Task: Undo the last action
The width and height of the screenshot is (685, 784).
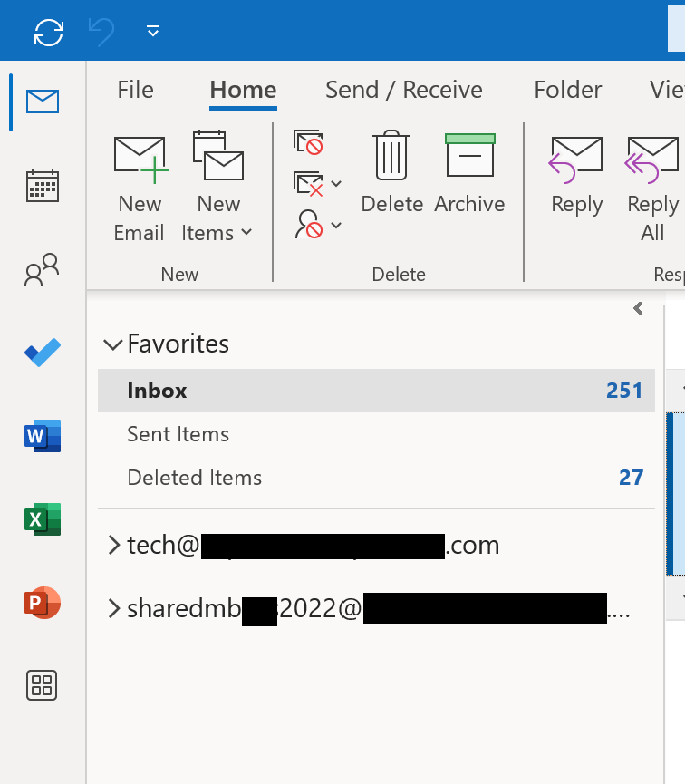Action: (x=100, y=31)
